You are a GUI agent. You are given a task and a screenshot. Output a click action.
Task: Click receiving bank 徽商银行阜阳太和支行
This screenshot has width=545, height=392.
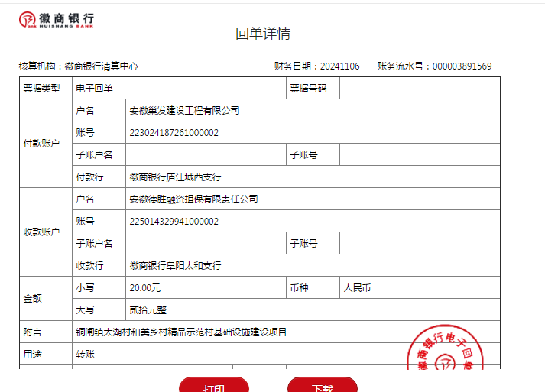pyautogui.click(x=175, y=266)
